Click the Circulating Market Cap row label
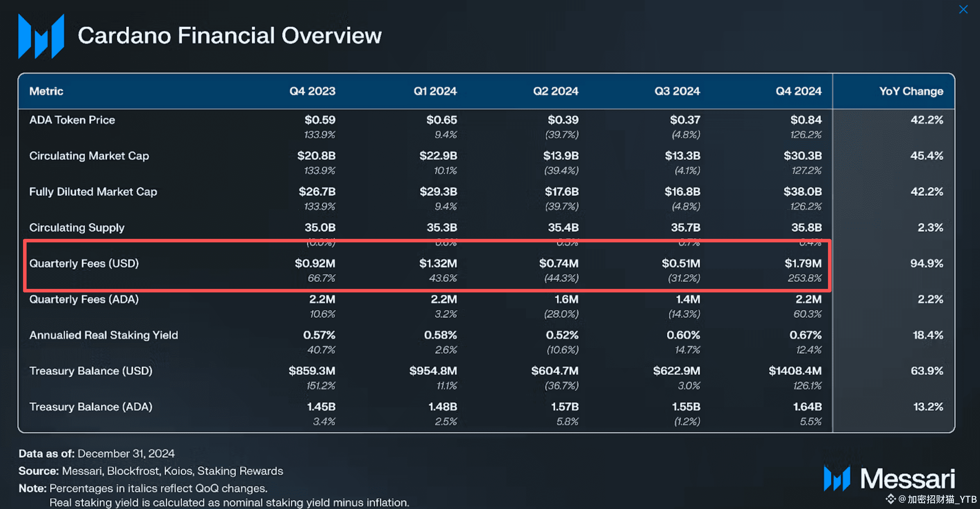 point(89,156)
